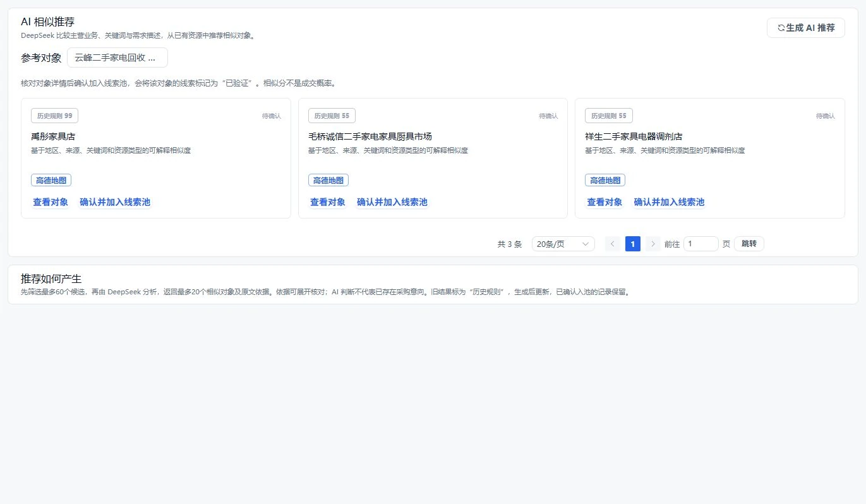
Task: Open the 参考对象 dropdown
Action: (x=117, y=57)
